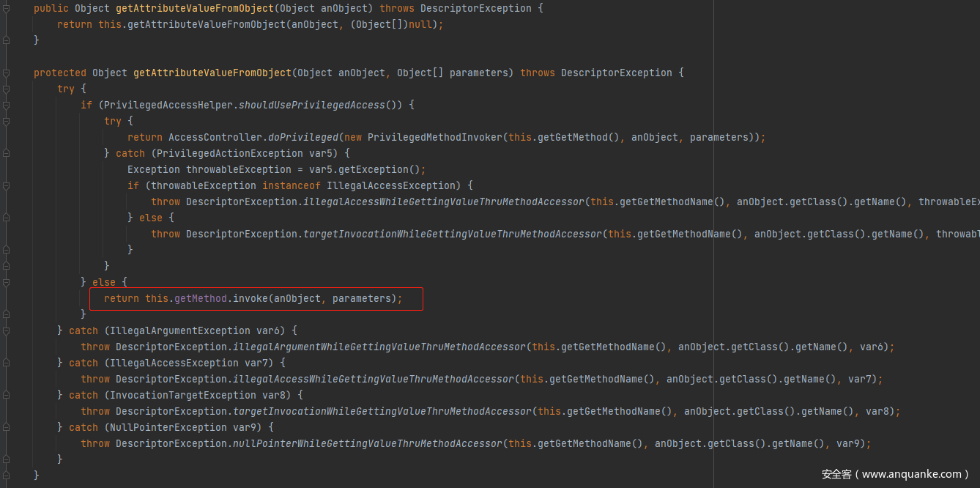This screenshot has width=980, height=488.
Task: Click 'doPrivileged' method call
Action: click(303, 137)
